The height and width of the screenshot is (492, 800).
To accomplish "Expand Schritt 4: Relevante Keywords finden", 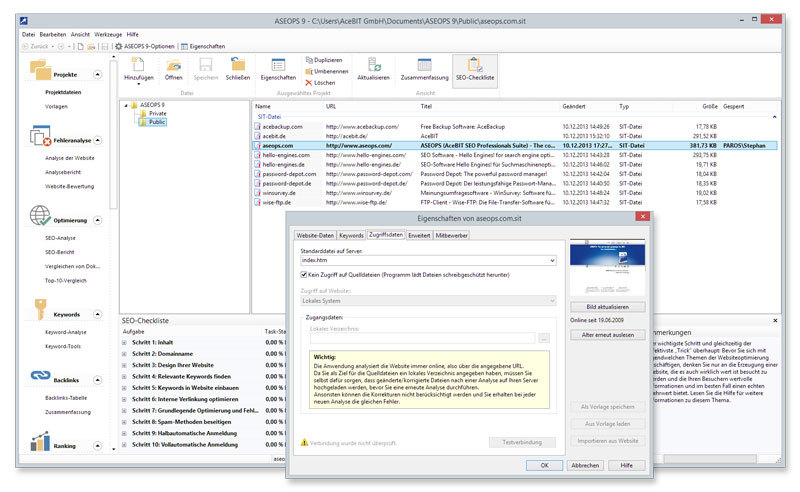I will click(124, 377).
